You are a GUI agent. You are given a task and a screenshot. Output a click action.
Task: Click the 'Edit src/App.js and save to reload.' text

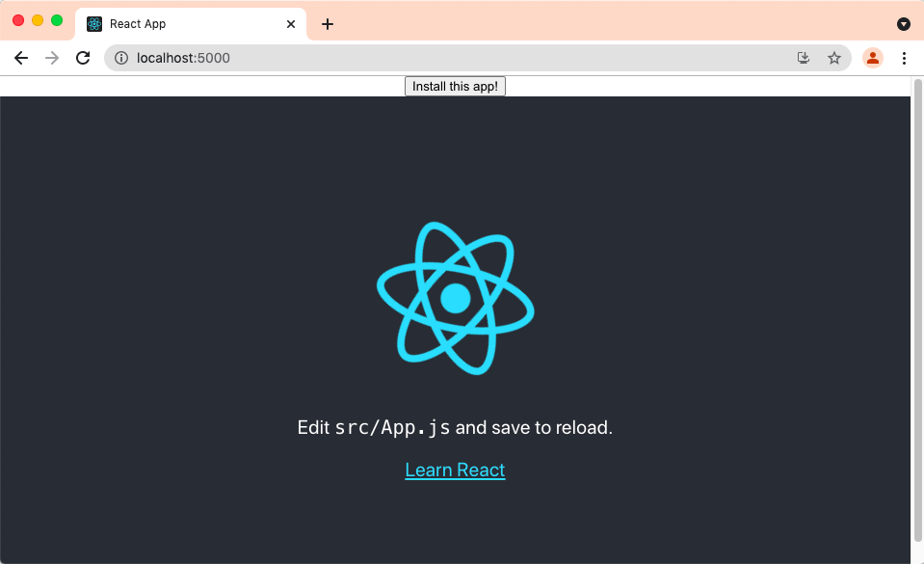pyautogui.click(x=455, y=427)
